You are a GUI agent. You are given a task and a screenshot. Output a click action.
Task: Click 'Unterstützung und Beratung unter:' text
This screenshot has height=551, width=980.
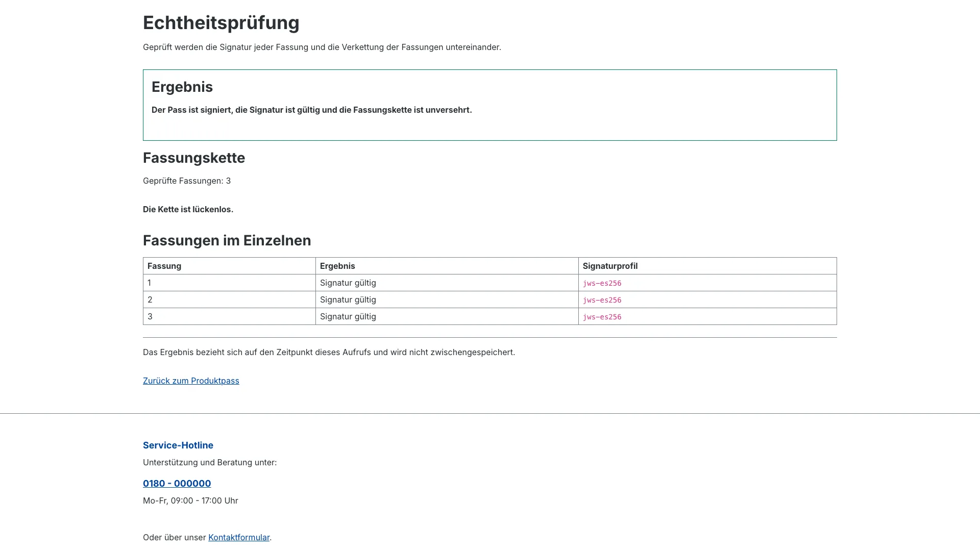pos(210,462)
